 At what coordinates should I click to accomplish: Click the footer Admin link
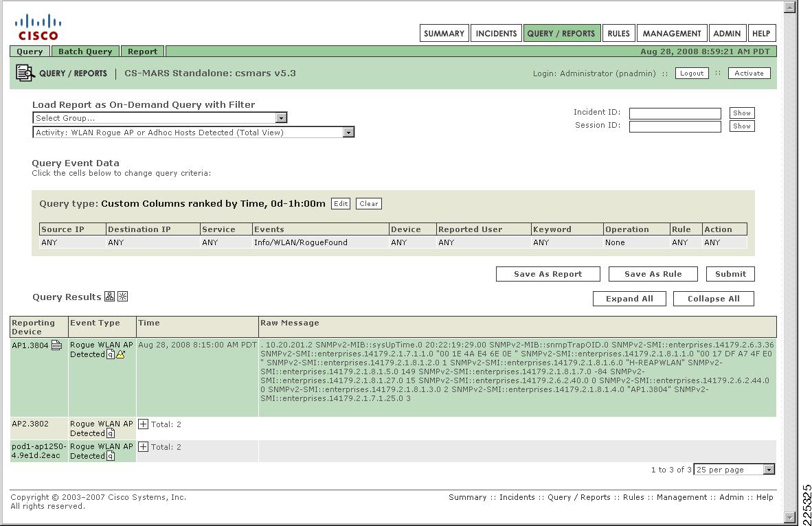click(731, 498)
